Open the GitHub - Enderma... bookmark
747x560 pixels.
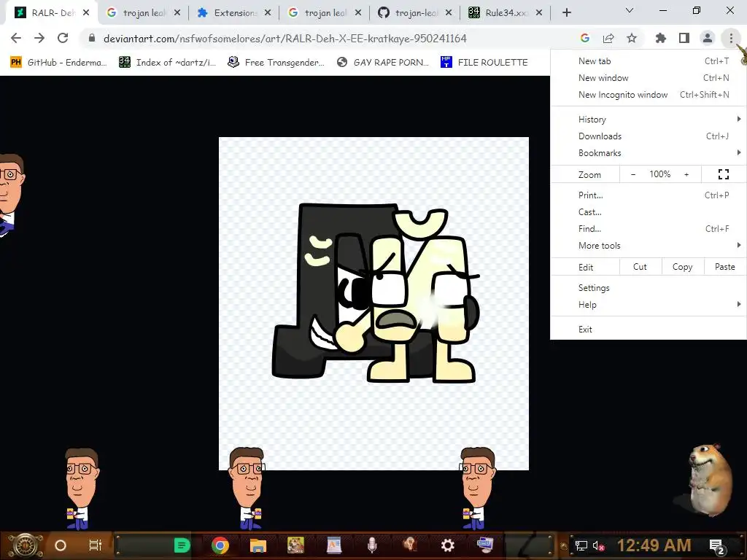[x=59, y=62]
